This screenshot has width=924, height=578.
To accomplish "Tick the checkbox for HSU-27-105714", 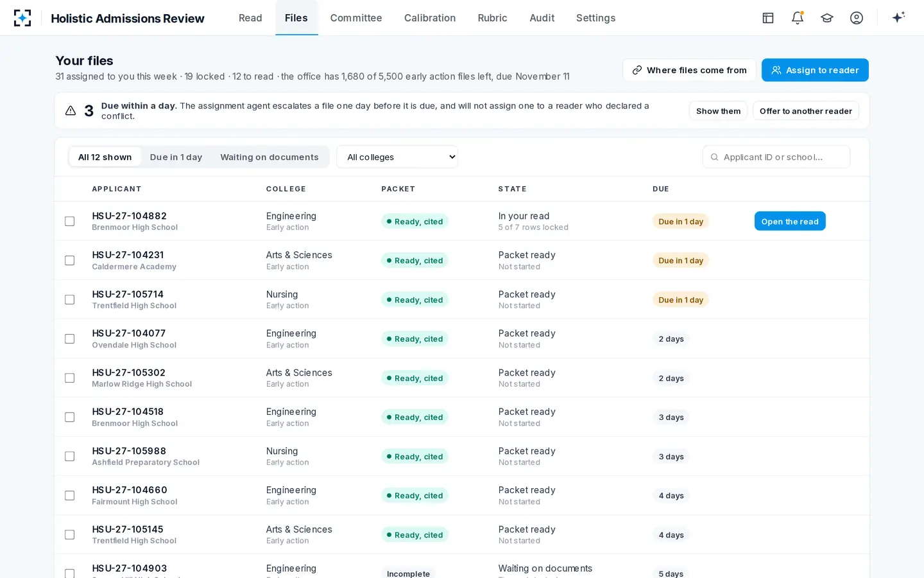I will click(x=69, y=300).
